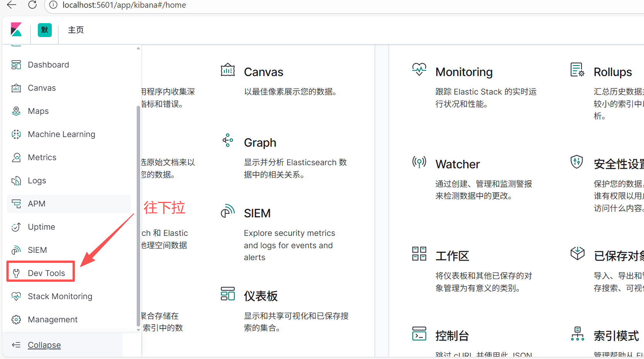
Task: Click the 主页 breadcrumb
Action: point(76,30)
